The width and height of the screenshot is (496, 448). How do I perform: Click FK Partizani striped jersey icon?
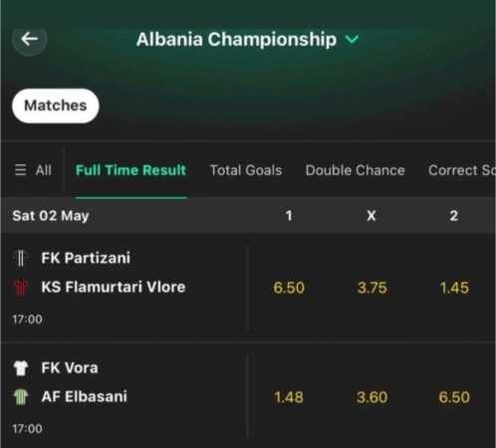(x=21, y=258)
